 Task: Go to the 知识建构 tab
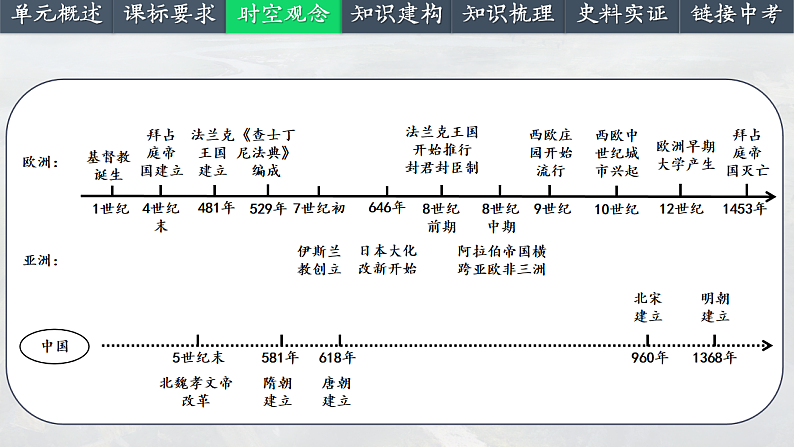coord(396,16)
